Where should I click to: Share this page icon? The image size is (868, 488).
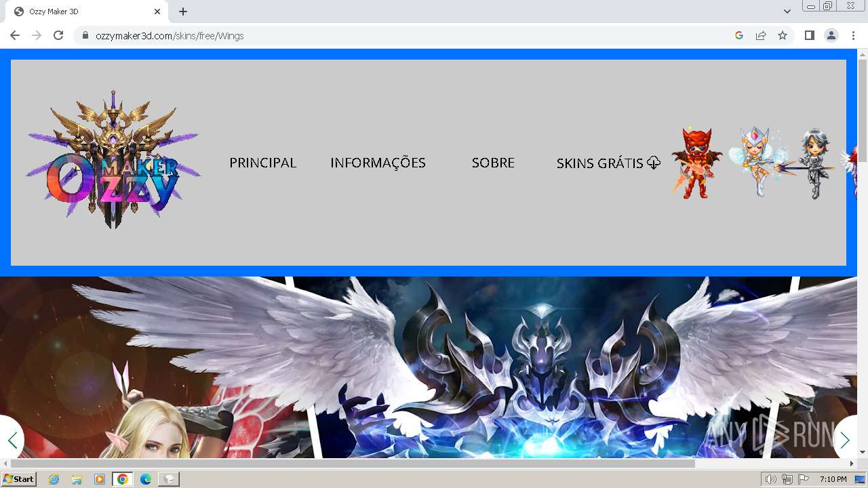point(761,35)
